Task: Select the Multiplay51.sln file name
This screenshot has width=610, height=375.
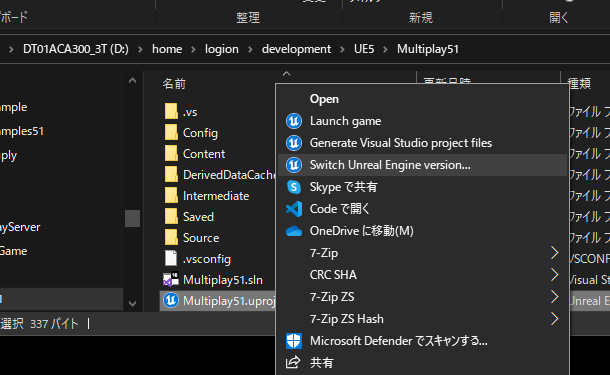Action: pyautogui.click(x=223, y=280)
